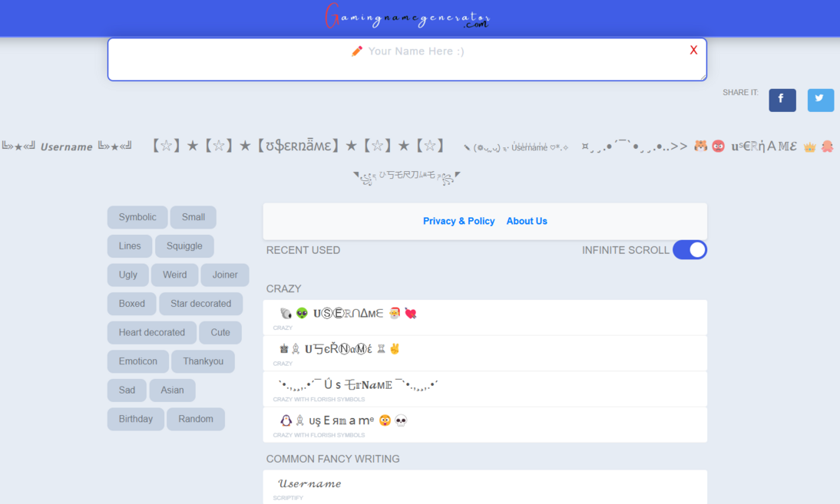Open the Privacy & Policy link
840x504 pixels.
coord(458,221)
